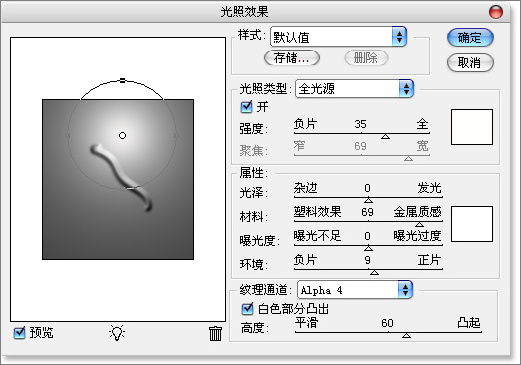Click the 发光 shiny label
521x365 pixels.
point(429,188)
